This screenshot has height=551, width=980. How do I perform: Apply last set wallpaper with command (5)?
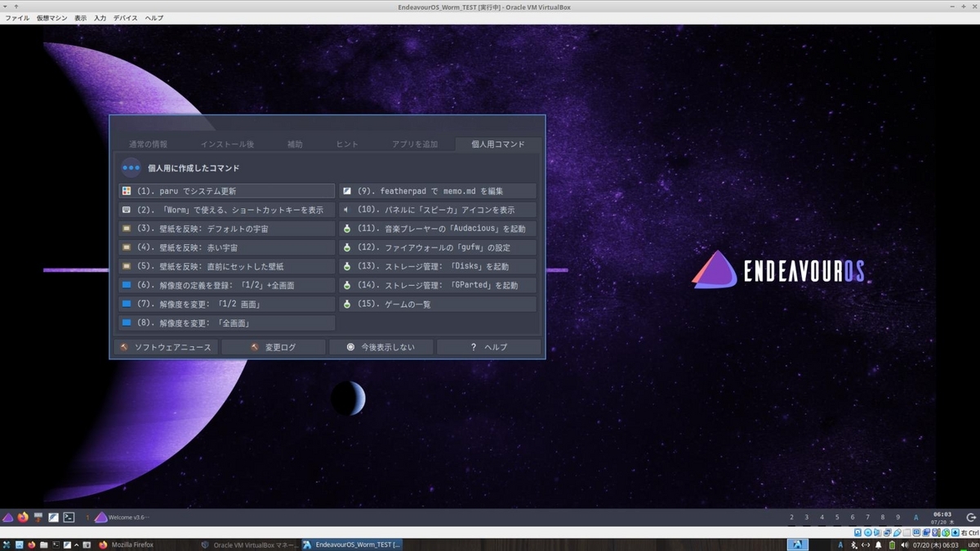226,266
